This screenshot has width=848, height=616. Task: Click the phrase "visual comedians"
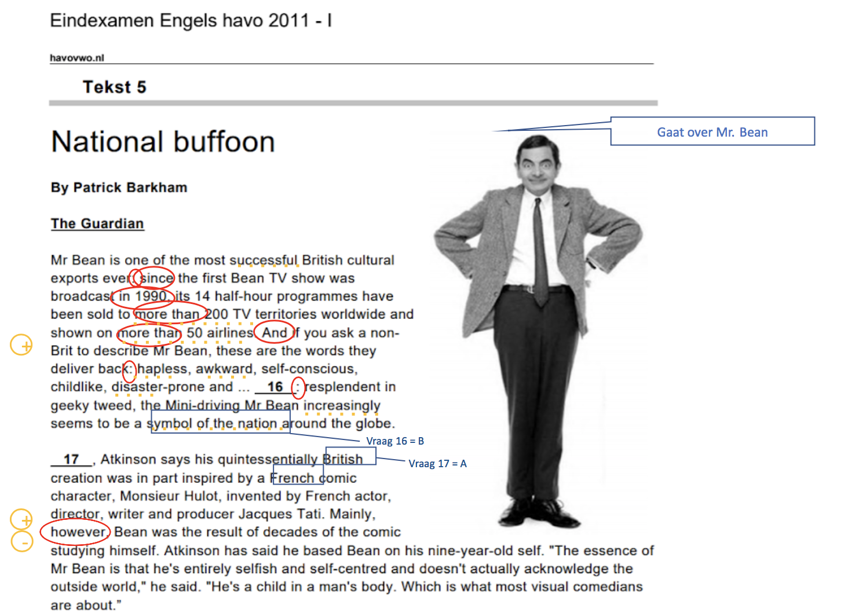click(x=587, y=587)
